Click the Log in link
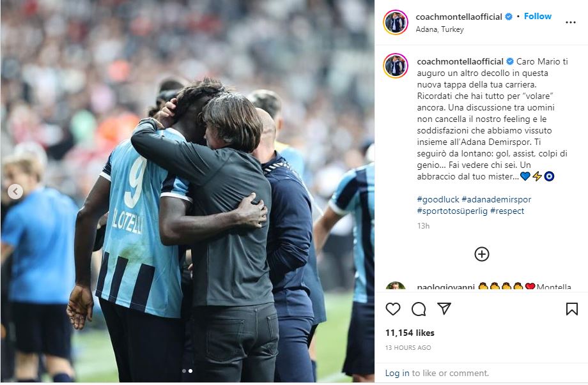Screen dimensions: 588x385 click(397, 373)
